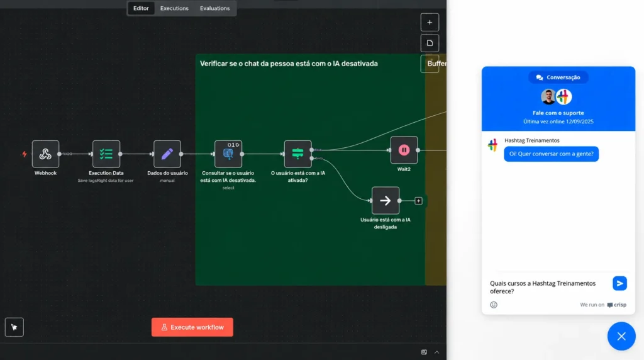This screenshot has width=644, height=360.
Task: Click the Webhook node output connector
Action: click(x=59, y=154)
